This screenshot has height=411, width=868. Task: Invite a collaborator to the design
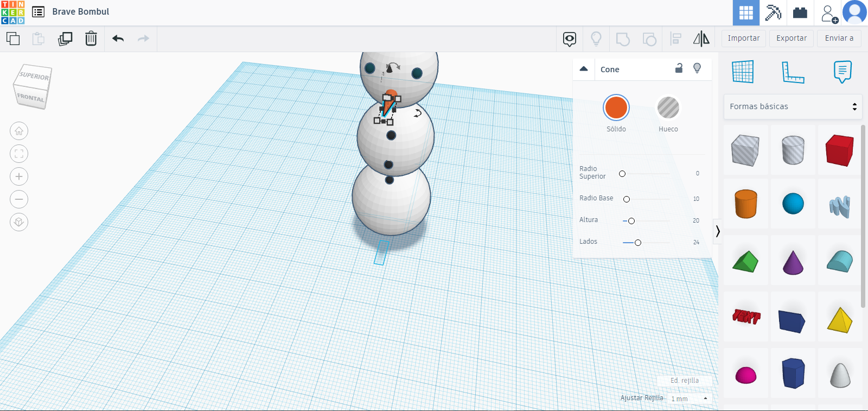[x=829, y=14]
